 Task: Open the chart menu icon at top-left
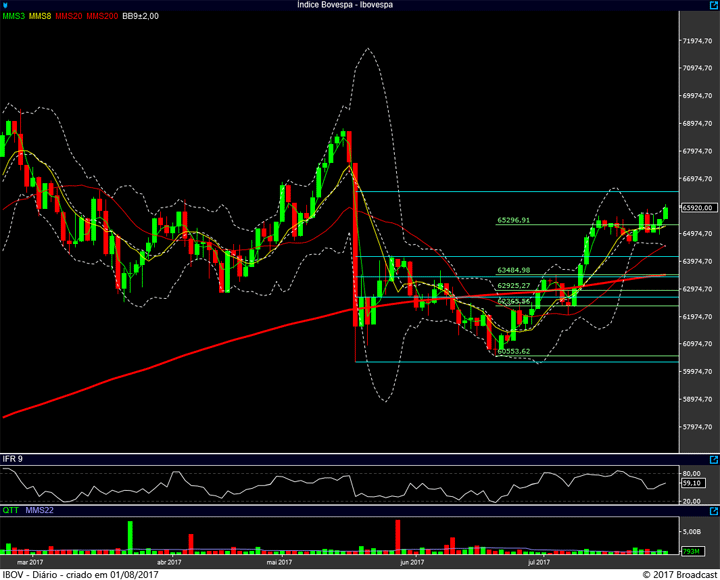5,6
